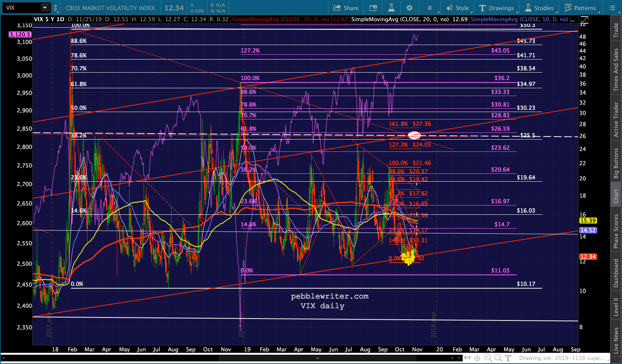
Task: Click the SimpleMovingAvg 50 study label
Action: pos(520,19)
